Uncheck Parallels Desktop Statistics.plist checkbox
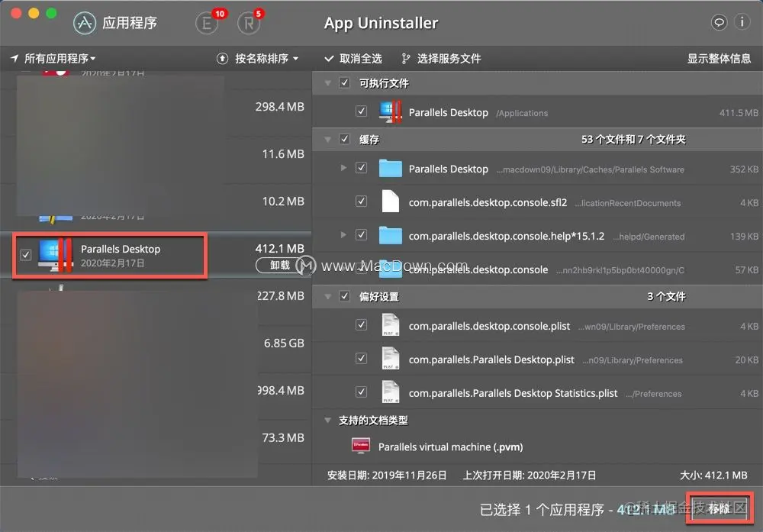Image resolution: width=763 pixels, height=532 pixels. (x=361, y=392)
